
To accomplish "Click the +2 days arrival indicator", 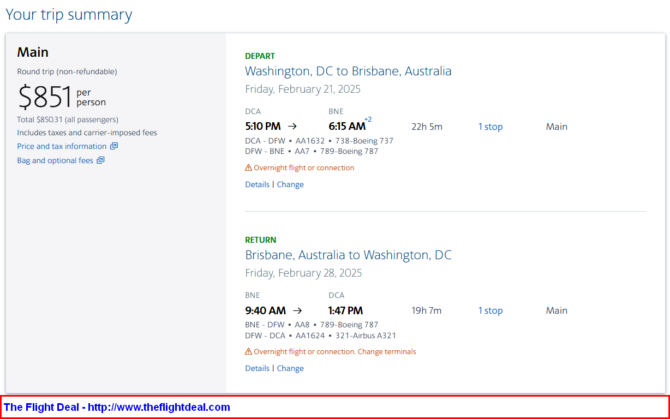I will tap(368, 120).
